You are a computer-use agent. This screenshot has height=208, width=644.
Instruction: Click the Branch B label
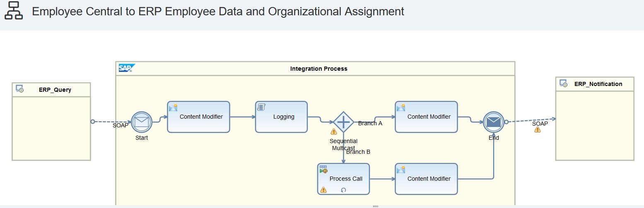point(358,152)
